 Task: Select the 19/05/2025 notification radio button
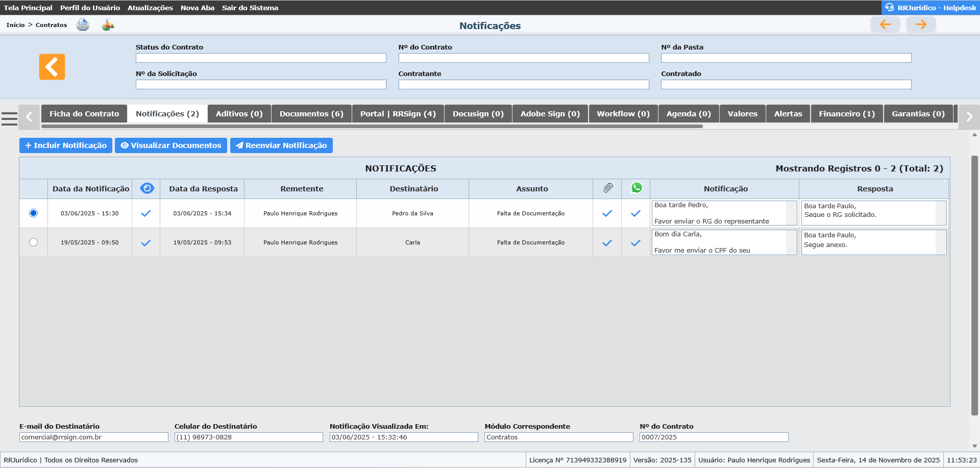(x=34, y=242)
